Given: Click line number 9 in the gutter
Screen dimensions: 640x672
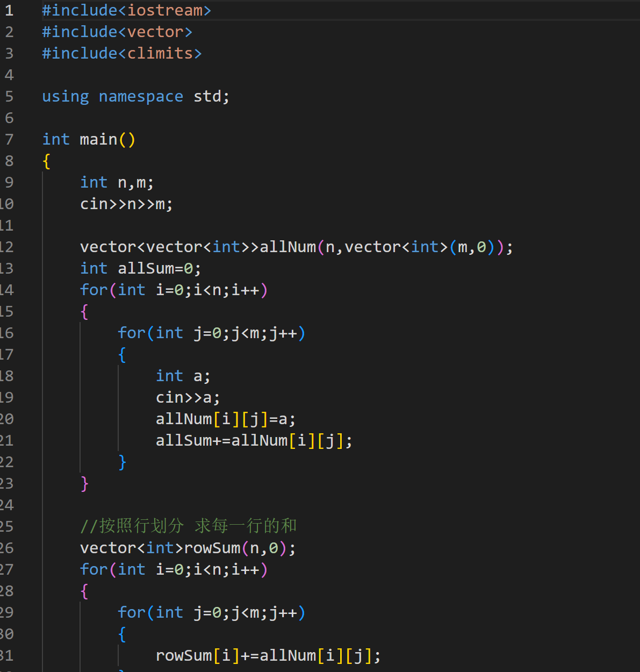Looking at the screenshot, I should pyautogui.click(x=9, y=182).
